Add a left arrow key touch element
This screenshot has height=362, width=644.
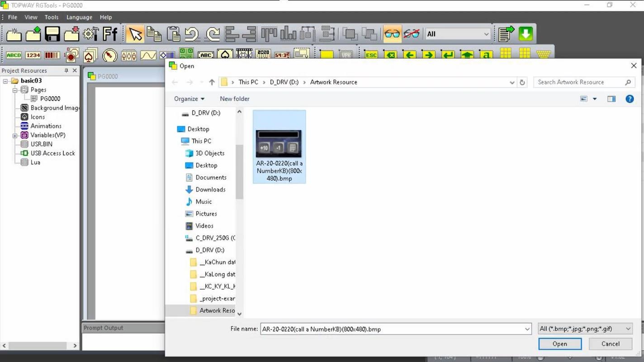click(410, 55)
